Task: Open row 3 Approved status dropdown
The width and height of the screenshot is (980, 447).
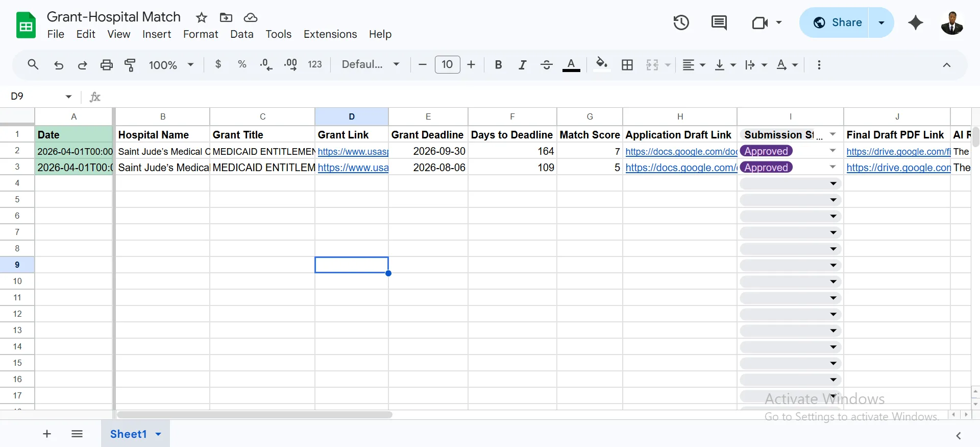Action: click(x=832, y=167)
